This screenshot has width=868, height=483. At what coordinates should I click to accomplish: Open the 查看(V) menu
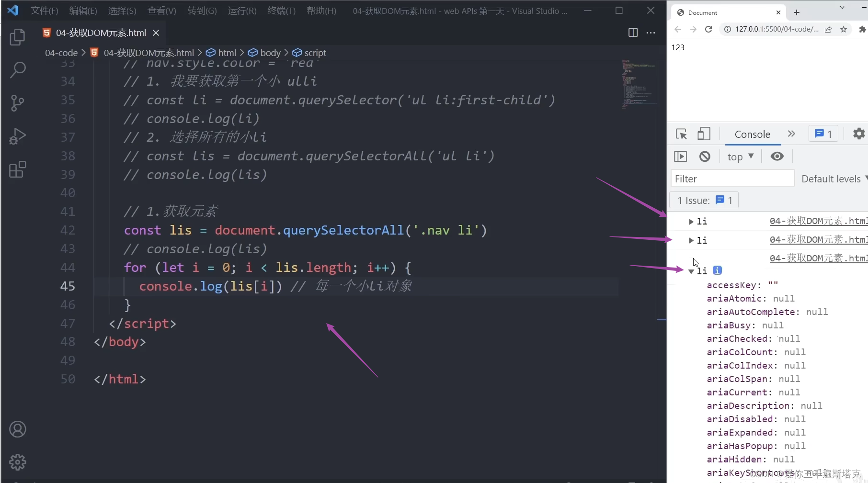[x=161, y=11]
